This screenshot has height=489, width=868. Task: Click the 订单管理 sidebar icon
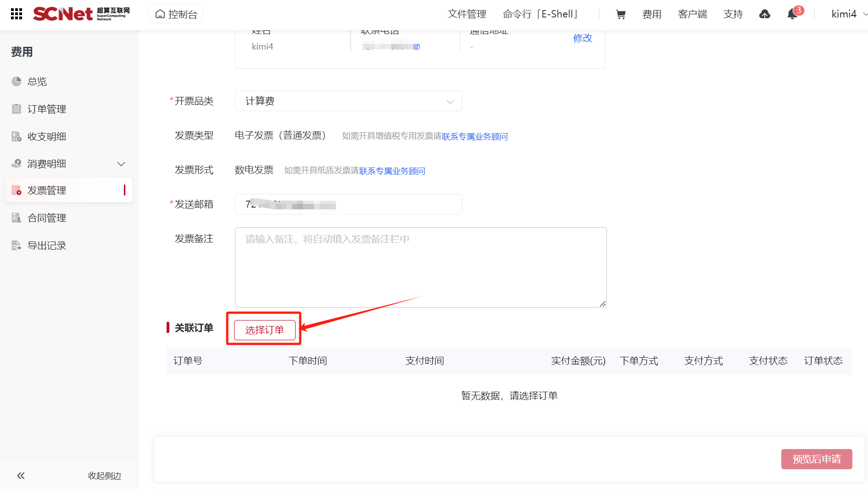point(17,109)
